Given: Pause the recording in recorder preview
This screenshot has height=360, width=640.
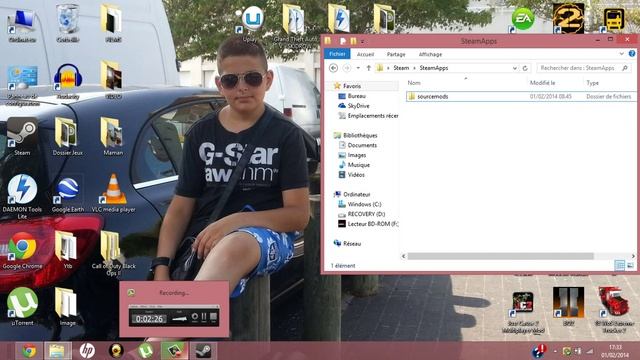Looking at the screenshot, I should click(204, 317).
